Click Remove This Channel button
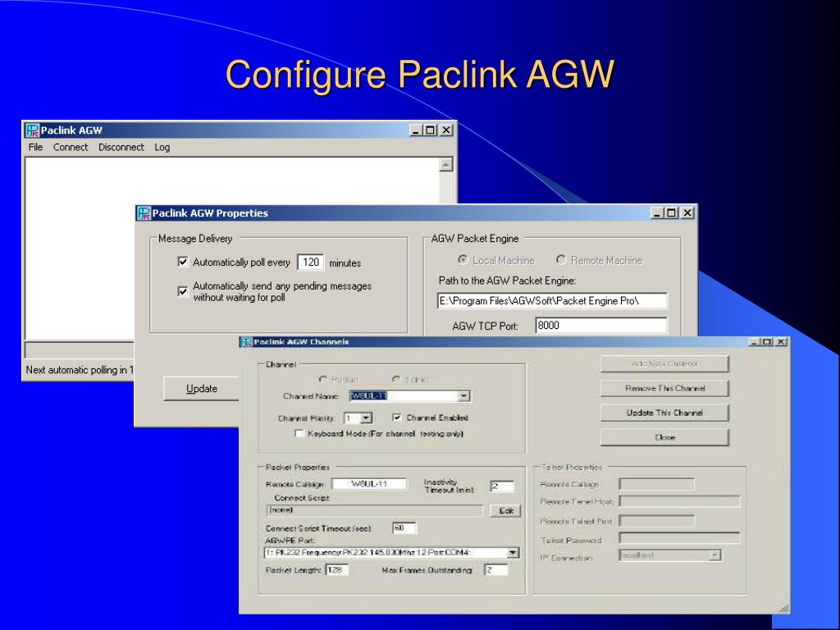 pyautogui.click(x=664, y=388)
